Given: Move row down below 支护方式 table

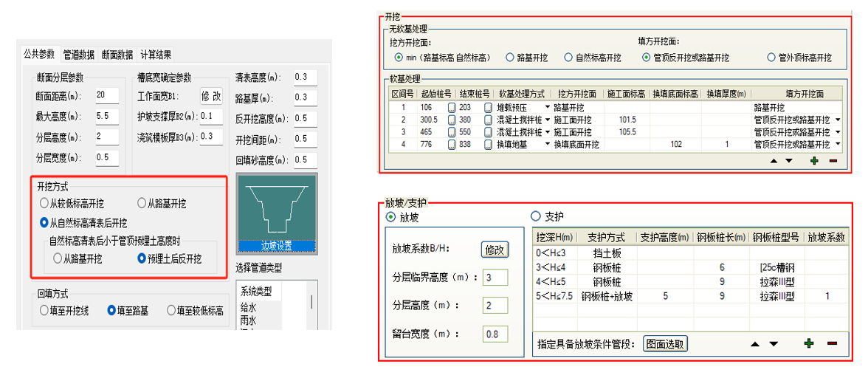Looking at the screenshot, I should [774, 343].
